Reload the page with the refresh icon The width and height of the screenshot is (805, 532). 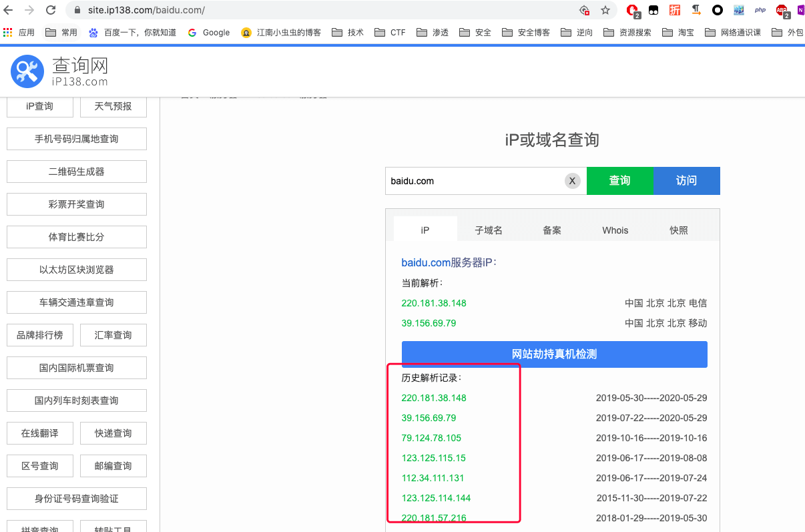[x=51, y=10]
